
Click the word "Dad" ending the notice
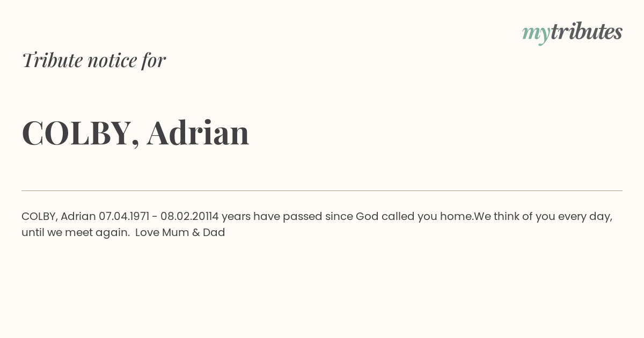[x=214, y=233]
